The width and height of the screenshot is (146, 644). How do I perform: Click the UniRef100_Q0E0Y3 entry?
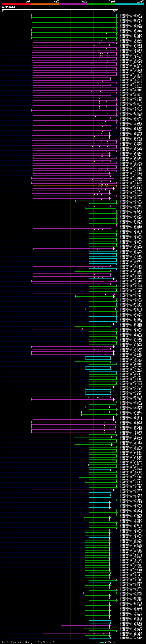(131, 32)
